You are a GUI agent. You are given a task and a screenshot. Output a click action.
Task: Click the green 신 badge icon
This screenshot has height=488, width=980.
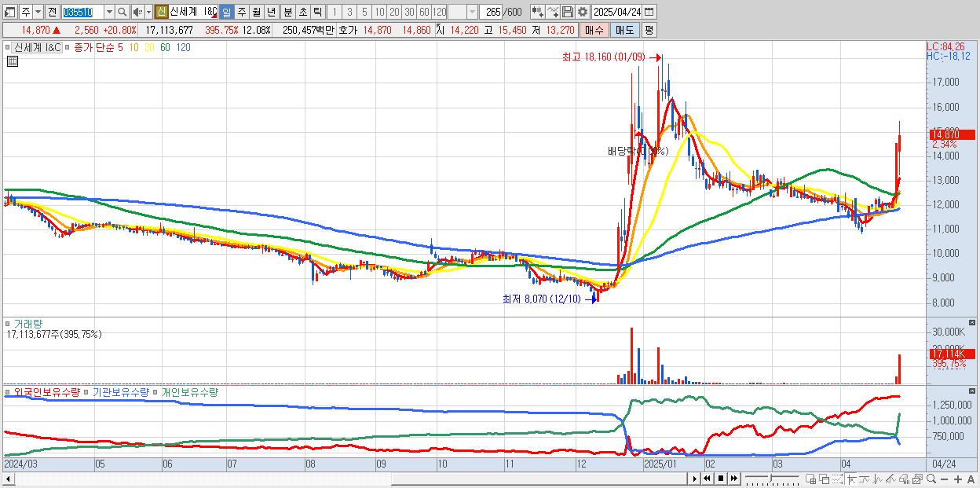coord(161,12)
